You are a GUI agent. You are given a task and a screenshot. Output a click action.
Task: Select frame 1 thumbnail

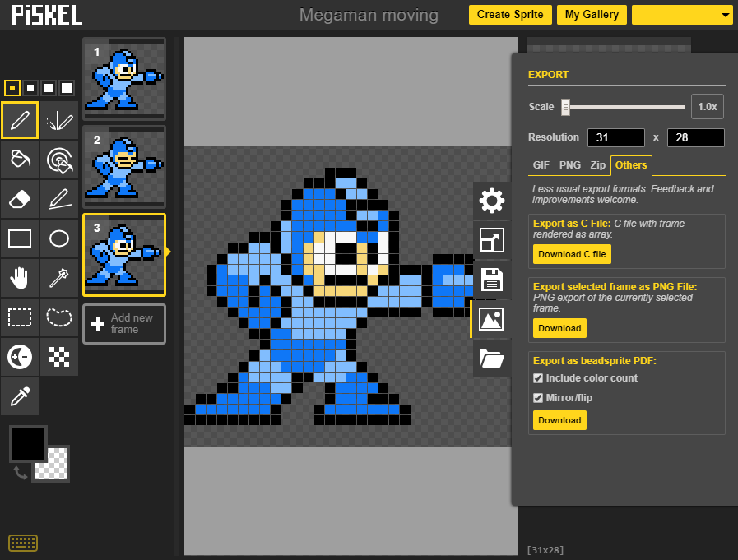click(x=124, y=78)
